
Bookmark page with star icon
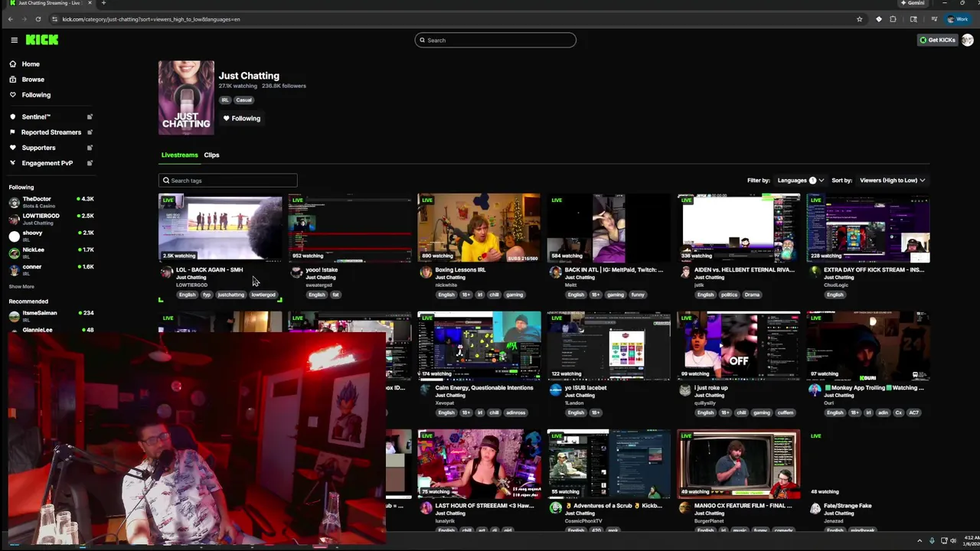[x=859, y=19]
